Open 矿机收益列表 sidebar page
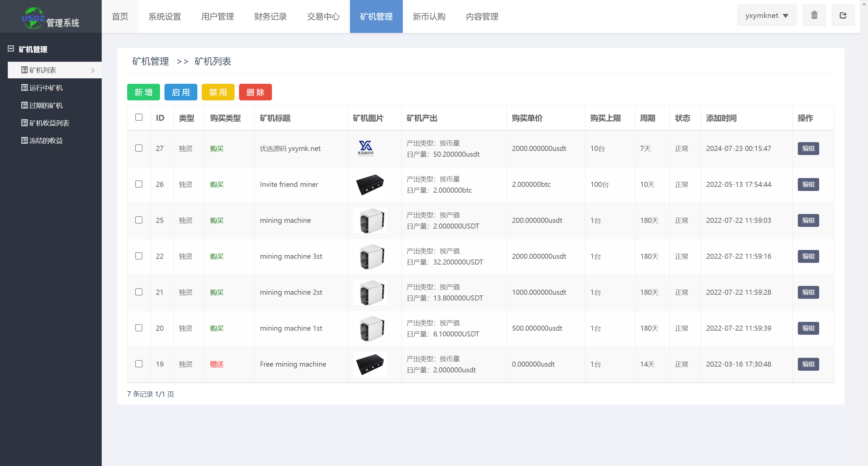868x466 pixels. pyautogui.click(x=55, y=123)
